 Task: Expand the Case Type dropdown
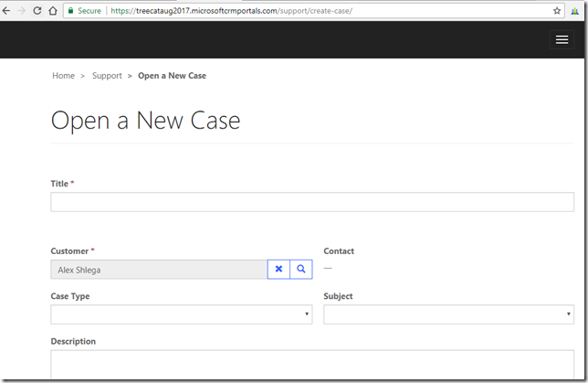pyautogui.click(x=181, y=314)
